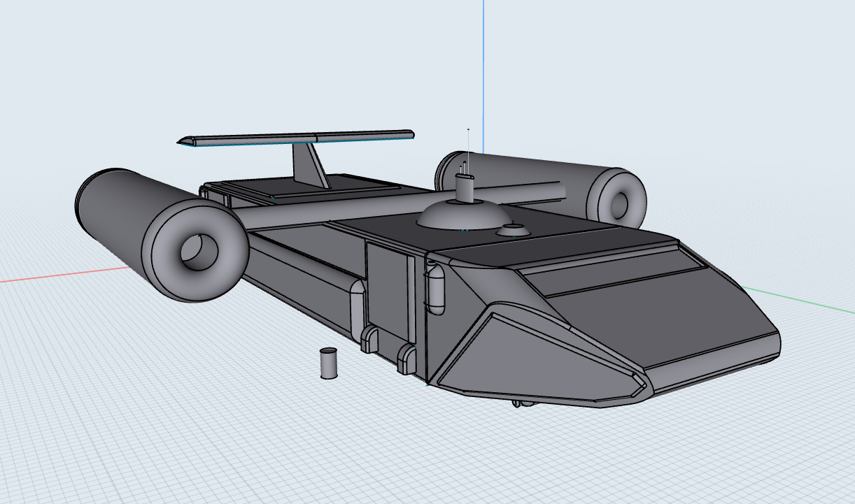This screenshot has width=855, height=504.
Task: Select the antenna cylinder atop the large dome
Action: [465, 188]
